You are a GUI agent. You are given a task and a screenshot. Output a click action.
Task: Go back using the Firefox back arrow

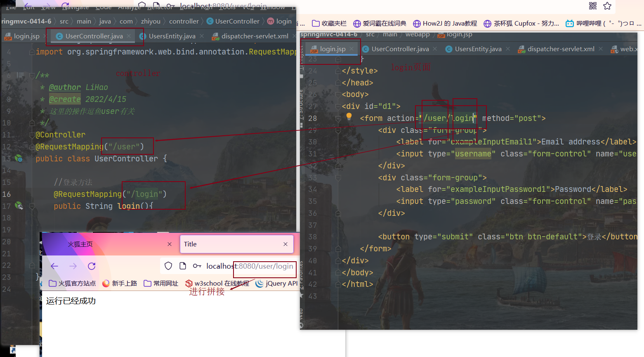(x=54, y=266)
